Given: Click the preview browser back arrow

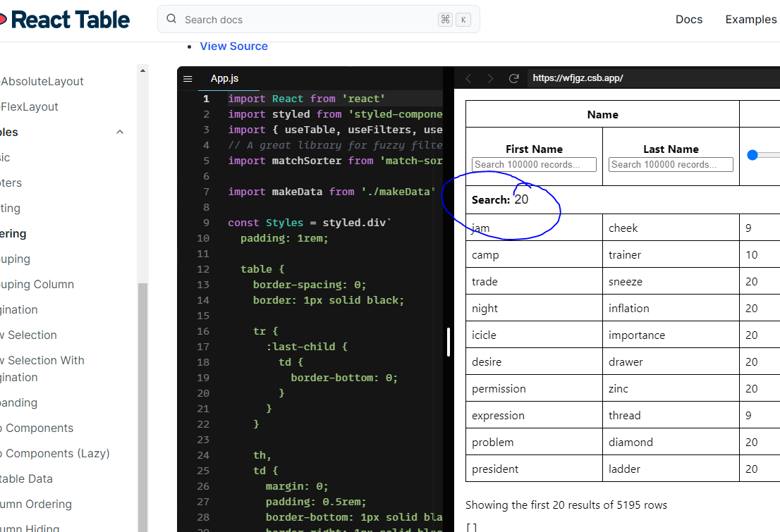Looking at the screenshot, I should point(468,78).
